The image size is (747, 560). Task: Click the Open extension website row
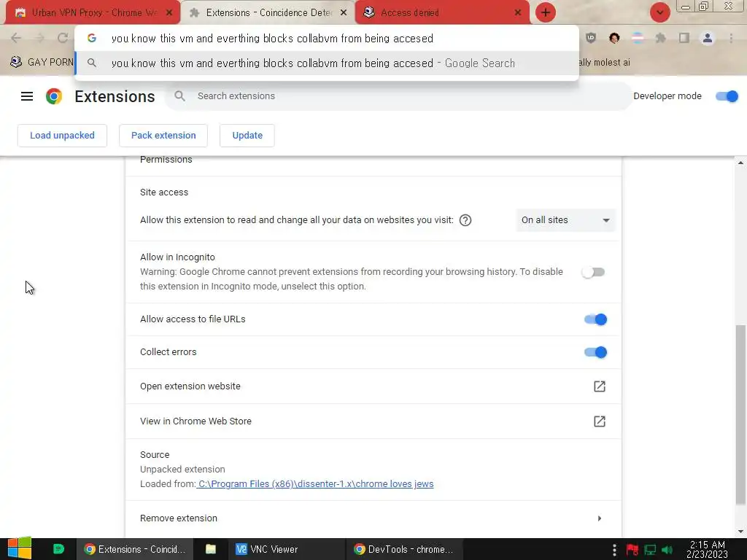tap(373, 386)
